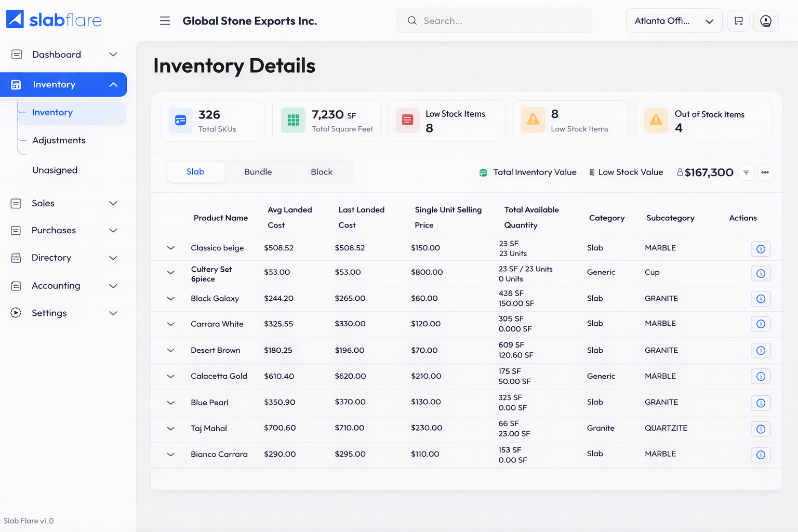Open the user profile icon
This screenshot has height=532, width=798.
tap(765, 21)
